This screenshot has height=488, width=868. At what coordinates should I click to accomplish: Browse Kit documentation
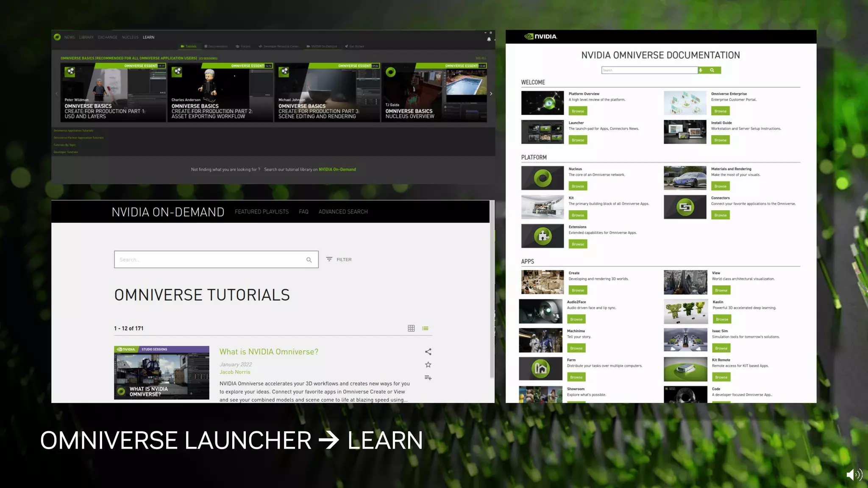pyautogui.click(x=578, y=215)
